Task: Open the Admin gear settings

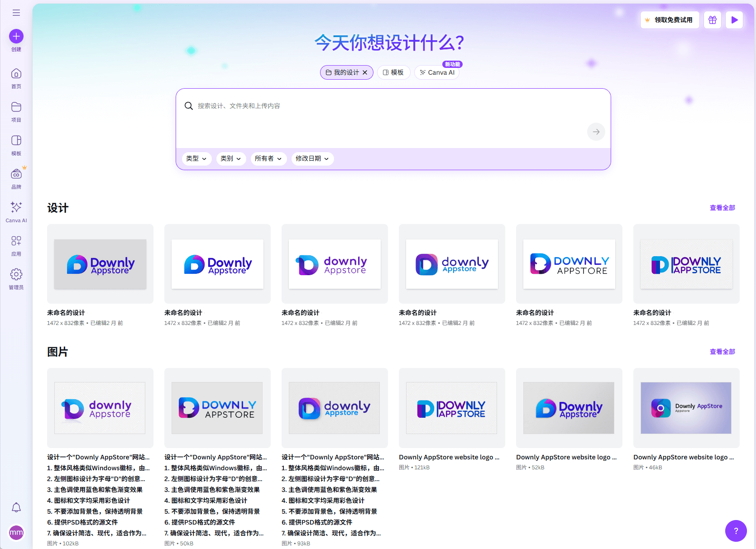Action: (x=16, y=279)
